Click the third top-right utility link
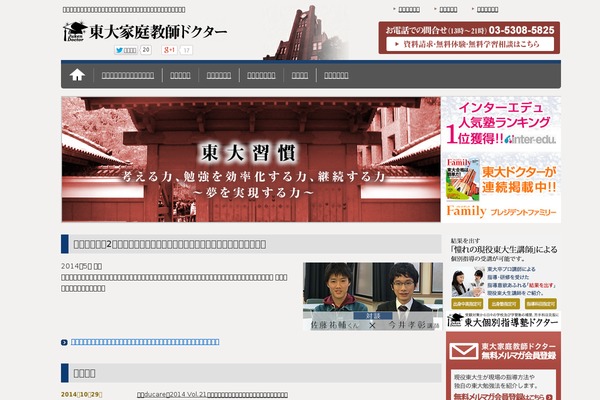Viewport: 600px width, 400px height. [488, 10]
